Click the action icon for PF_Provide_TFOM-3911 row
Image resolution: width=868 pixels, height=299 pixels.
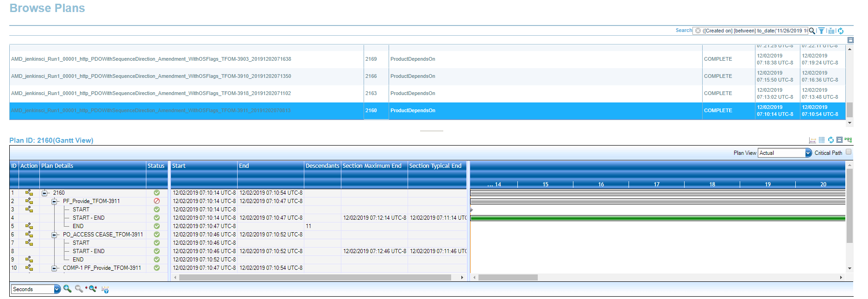click(x=29, y=201)
